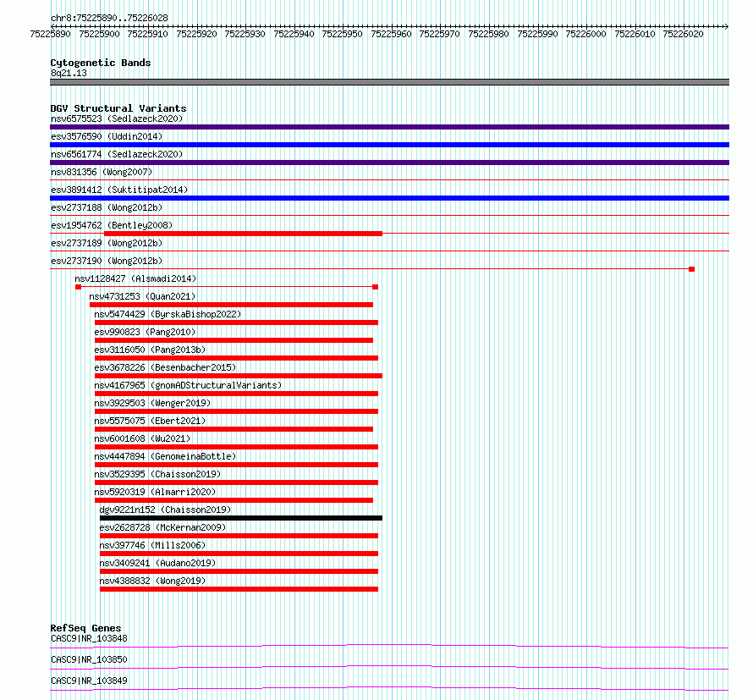
Task: Click the magenta line of CASC9|NR_103848
Action: pyautogui.click(x=389, y=646)
